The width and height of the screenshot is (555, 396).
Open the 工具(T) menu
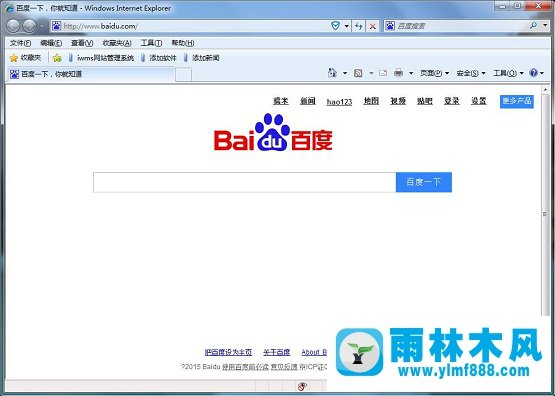151,43
